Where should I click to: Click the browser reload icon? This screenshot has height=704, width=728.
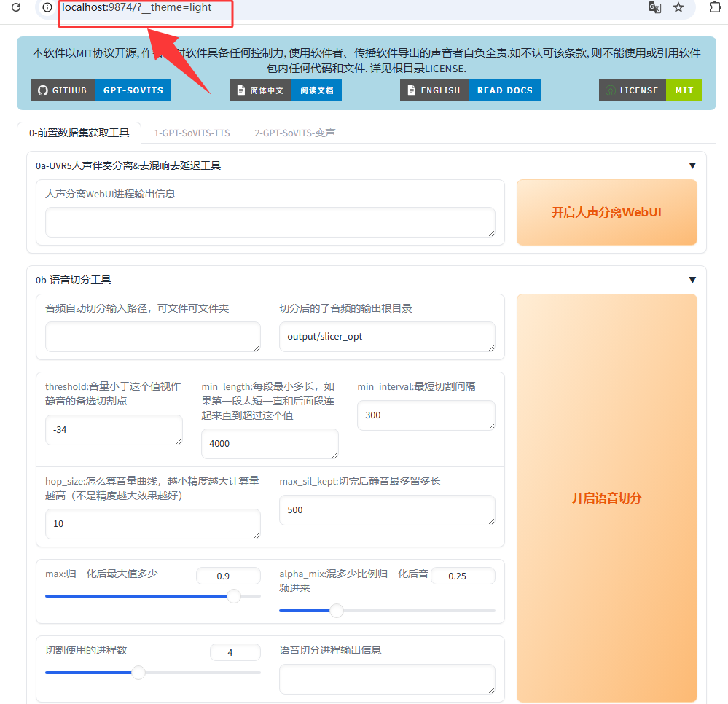coord(16,7)
